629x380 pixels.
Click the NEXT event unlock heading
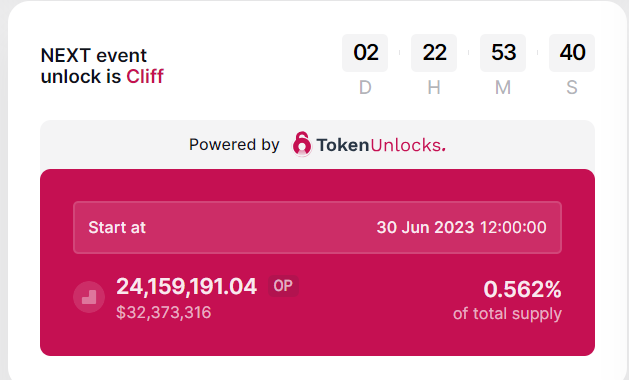(x=102, y=66)
